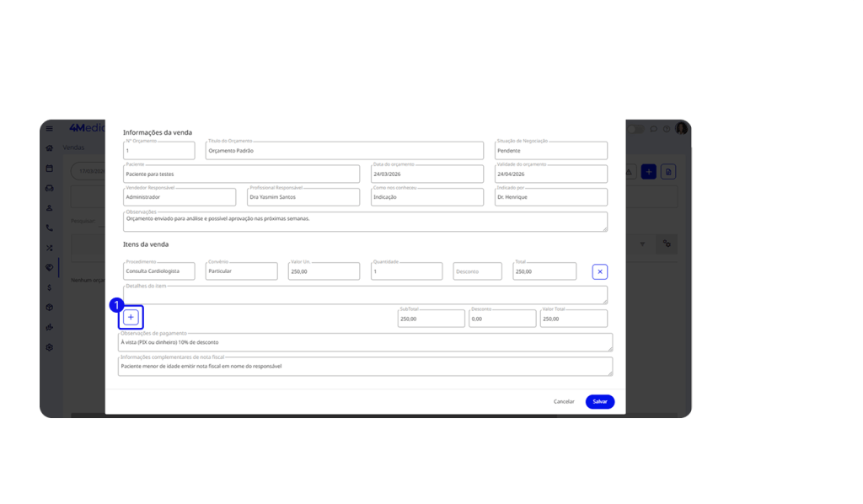
Task: Open the hamburger menu in sidebar
Action: tap(50, 129)
